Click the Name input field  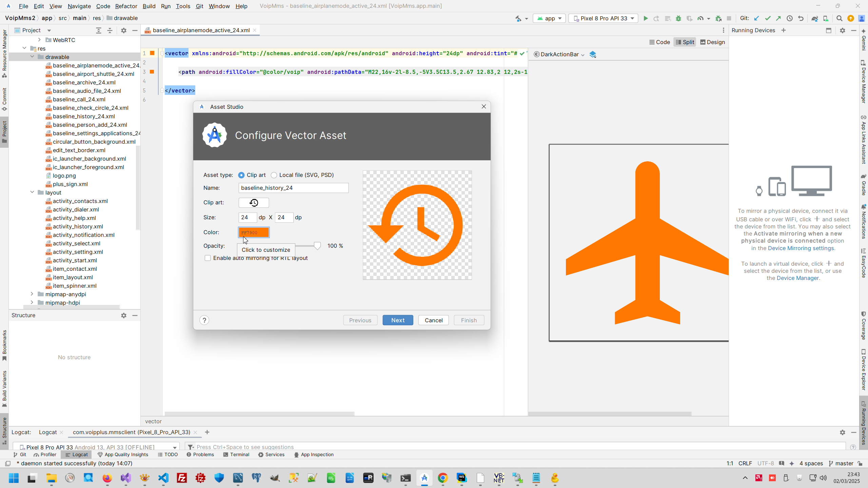293,188
